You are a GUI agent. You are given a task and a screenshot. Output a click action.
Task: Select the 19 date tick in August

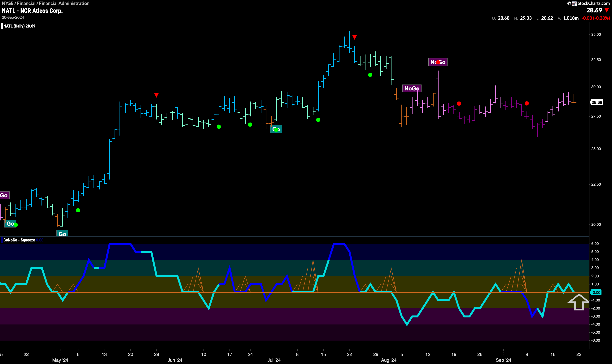[454, 354]
